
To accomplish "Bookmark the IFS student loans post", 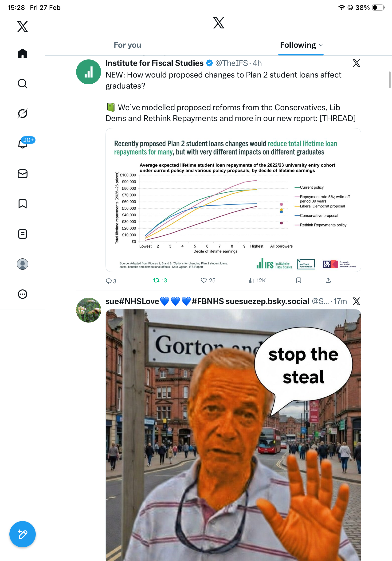I will click(x=298, y=280).
